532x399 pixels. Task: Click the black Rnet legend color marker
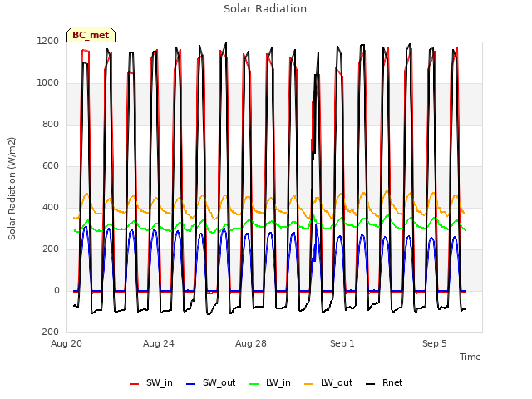pyautogui.click(x=371, y=384)
